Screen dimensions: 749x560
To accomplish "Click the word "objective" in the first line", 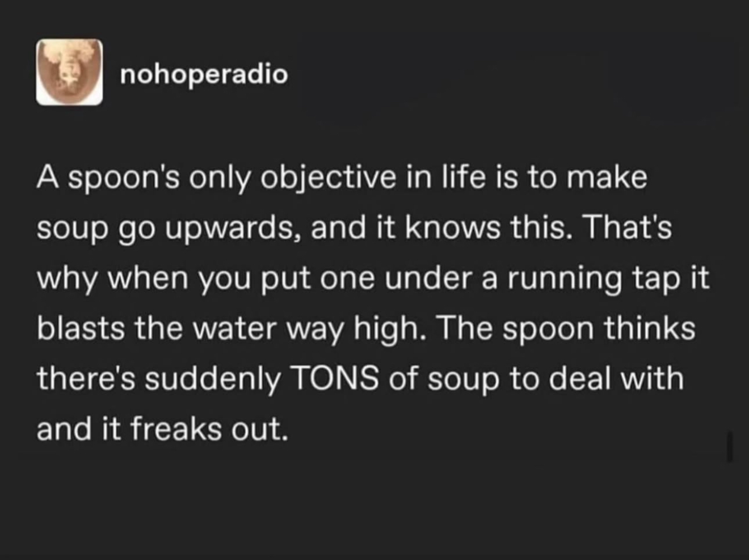I will click(x=329, y=178).
